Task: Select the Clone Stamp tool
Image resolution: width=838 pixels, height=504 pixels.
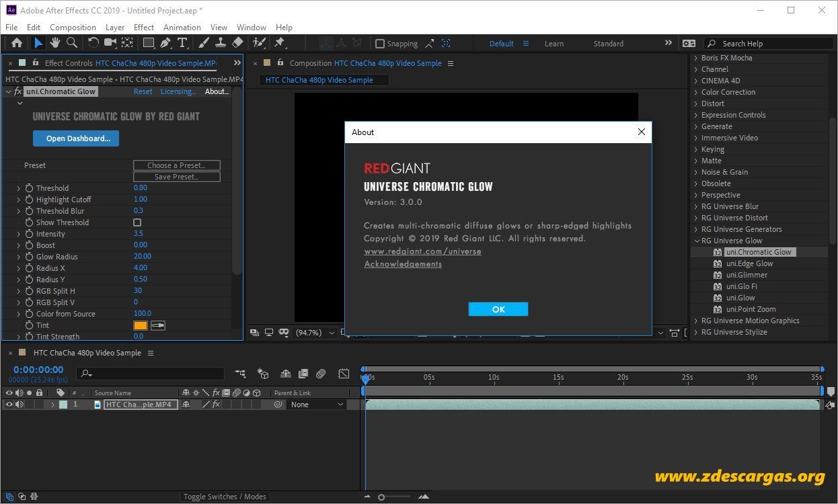Action: tap(220, 43)
